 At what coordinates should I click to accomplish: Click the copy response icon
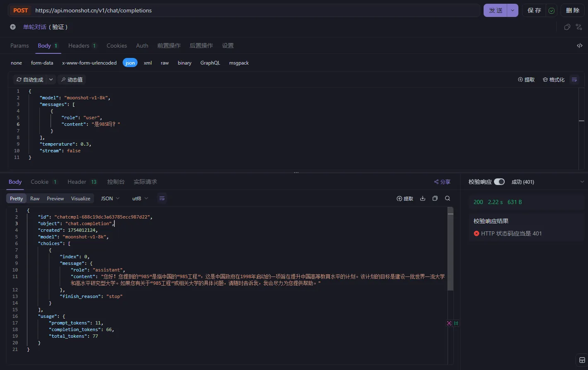(x=435, y=199)
